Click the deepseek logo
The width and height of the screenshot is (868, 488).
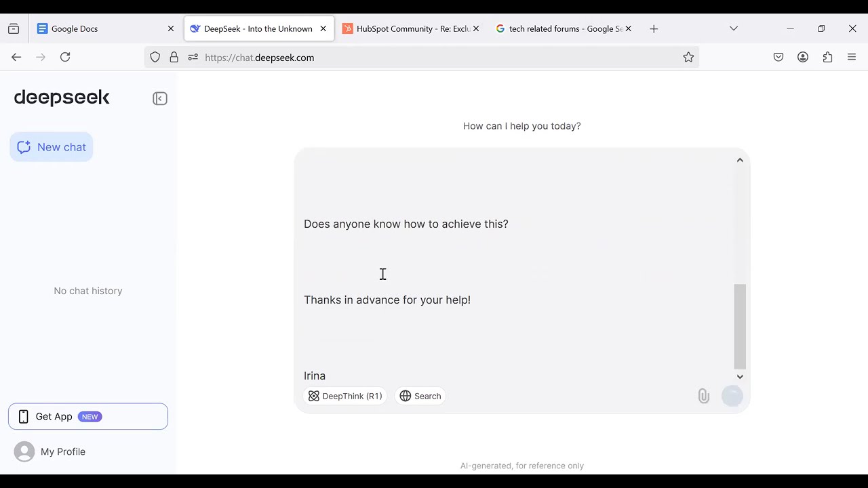pos(62,98)
